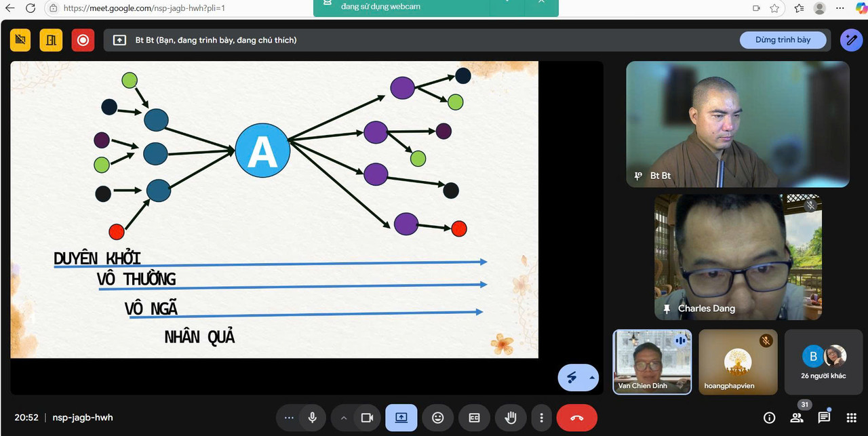The width and height of the screenshot is (868, 436).
Task: Reload the page with refresh icon
Action: click(31, 8)
